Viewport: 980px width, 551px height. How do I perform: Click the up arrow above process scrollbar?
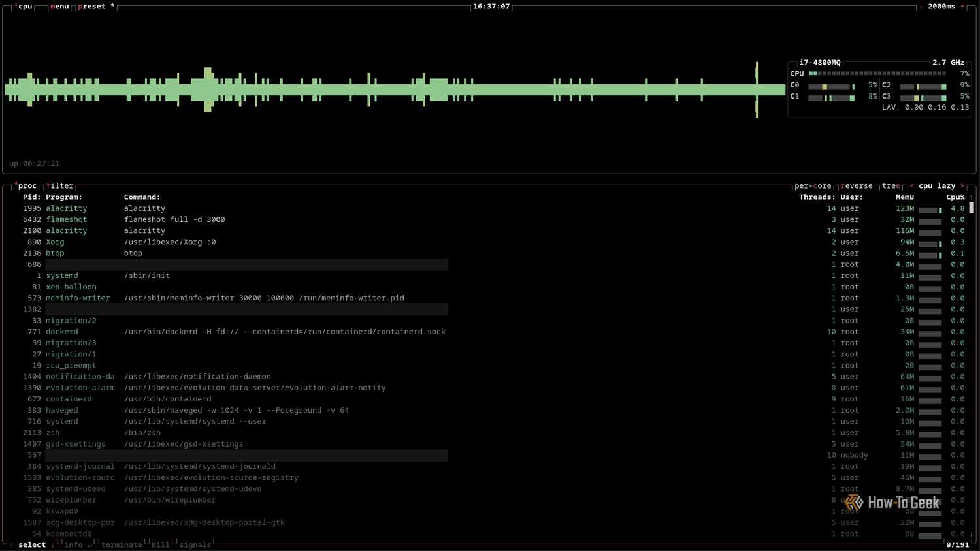972,197
